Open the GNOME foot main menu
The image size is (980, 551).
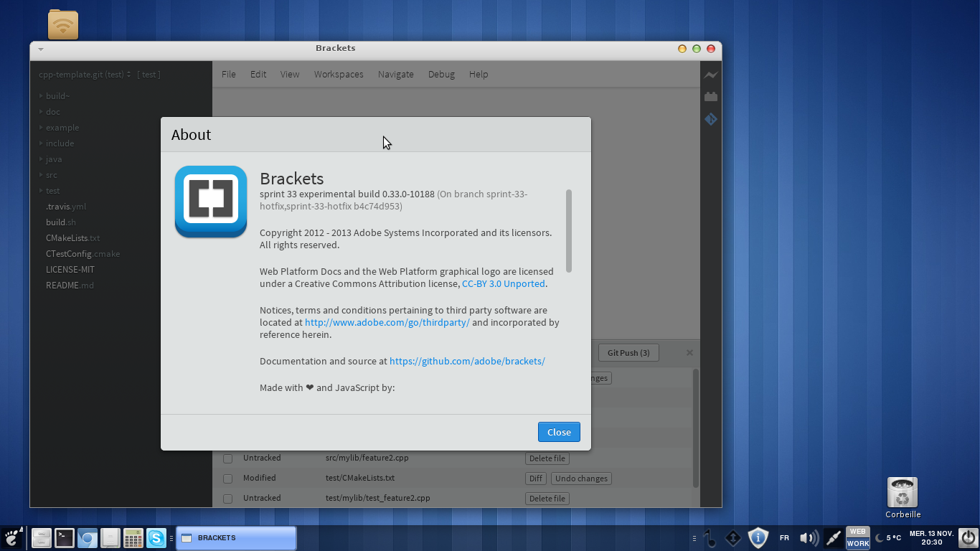click(13, 537)
